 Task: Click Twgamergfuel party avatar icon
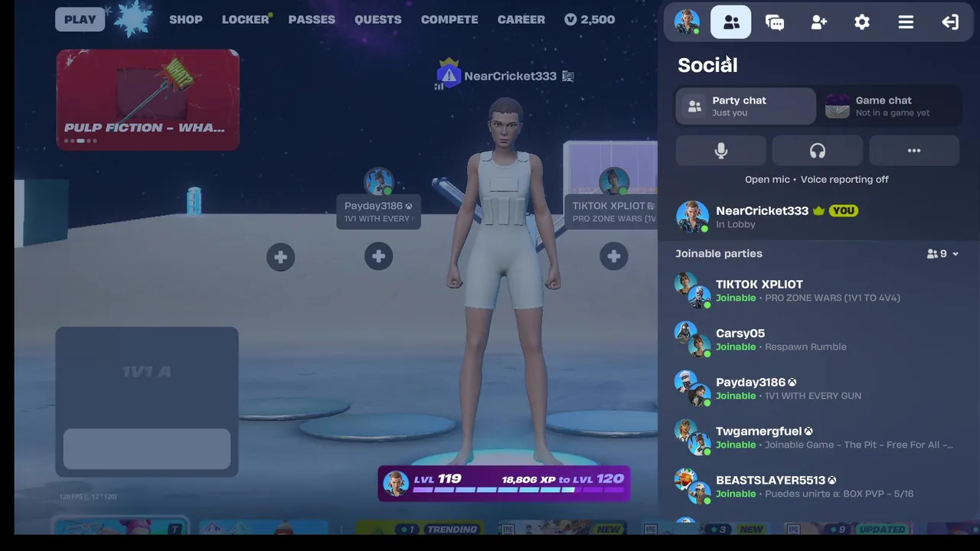click(692, 437)
